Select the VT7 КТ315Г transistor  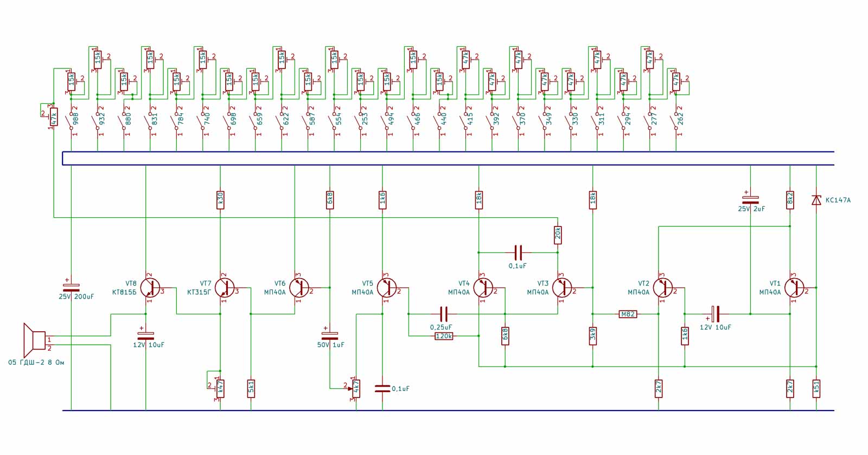click(x=224, y=288)
